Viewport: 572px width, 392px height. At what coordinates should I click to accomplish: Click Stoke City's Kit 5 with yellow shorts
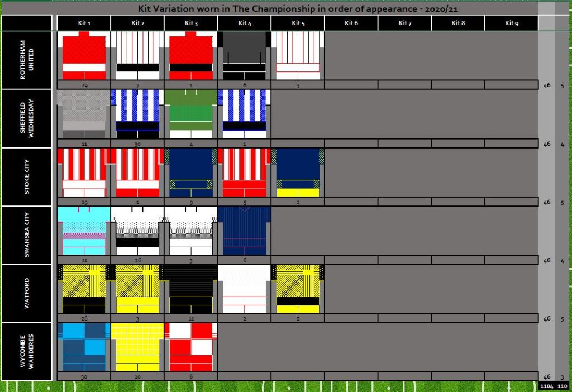(x=298, y=172)
